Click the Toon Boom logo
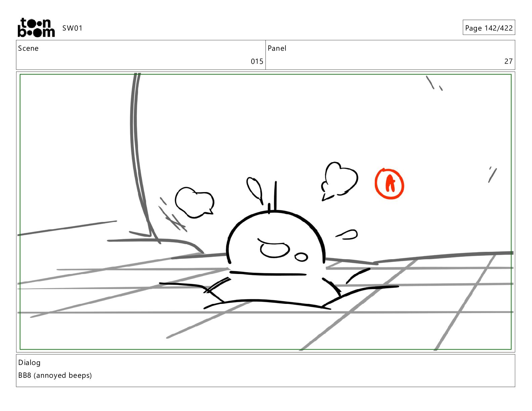 [x=36, y=28]
